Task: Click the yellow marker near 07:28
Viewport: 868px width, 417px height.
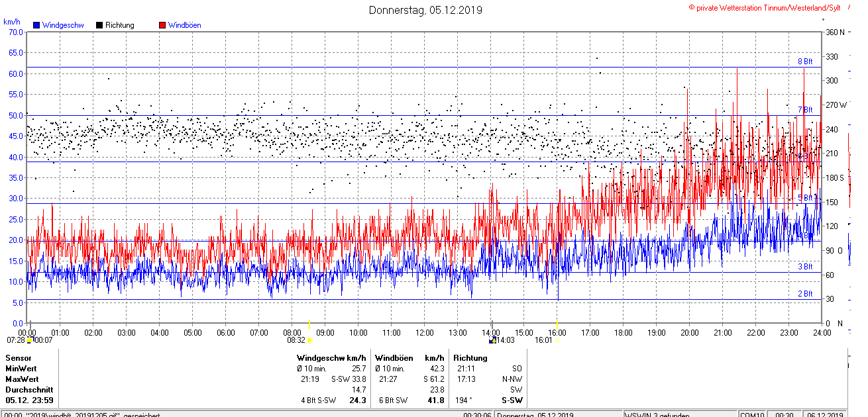Action: coord(29,340)
